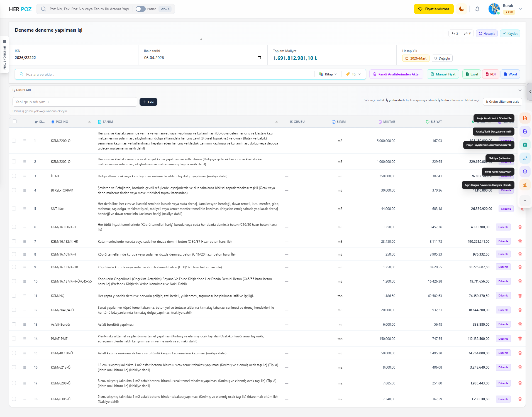Screen dimensions: 532x417
Task: Open the Nakliye Şablonları icon
Action: [525, 158]
